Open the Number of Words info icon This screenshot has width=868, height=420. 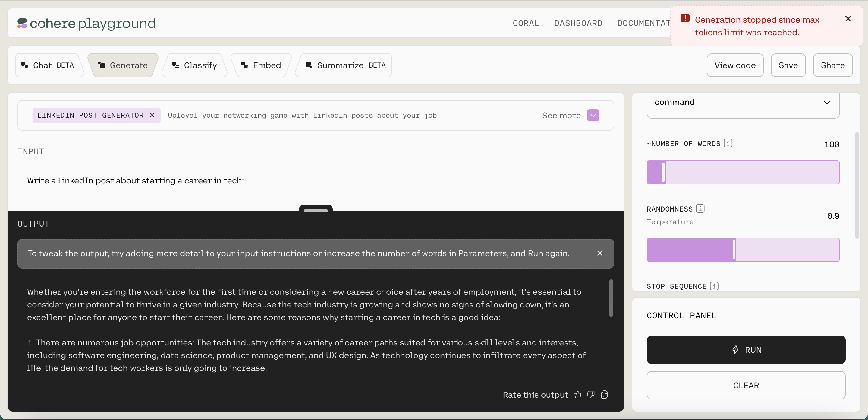[x=728, y=143]
